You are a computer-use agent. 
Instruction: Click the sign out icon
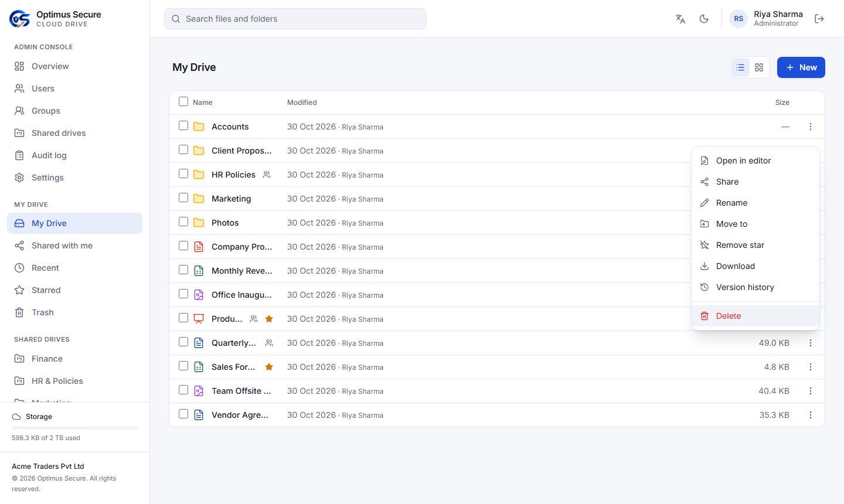(819, 19)
